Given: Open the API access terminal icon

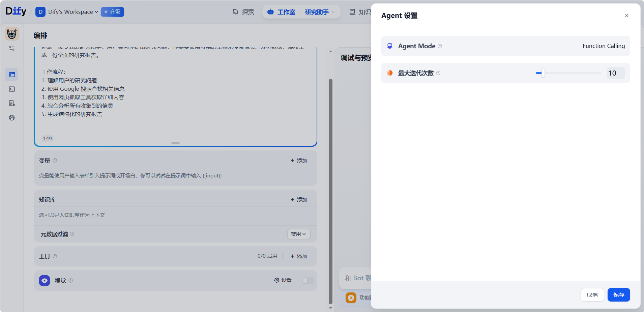Looking at the screenshot, I should (12, 89).
